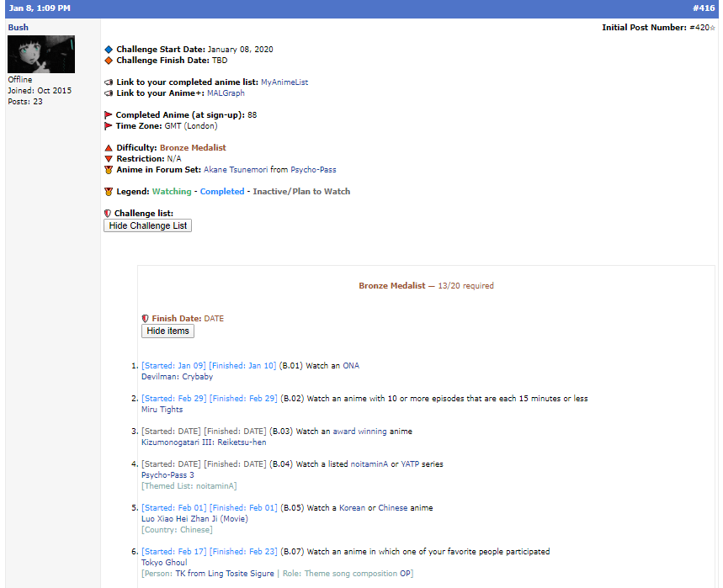Click the red up-triangle icon beside Difficulty
The width and height of the screenshot is (723, 588).
(x=109, y=148)
